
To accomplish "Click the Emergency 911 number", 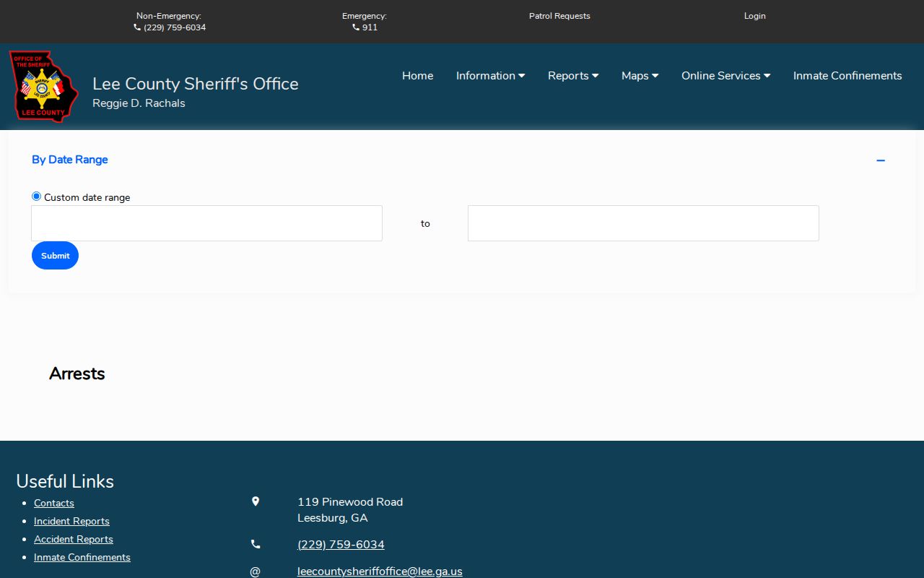I will click(365, 27).
